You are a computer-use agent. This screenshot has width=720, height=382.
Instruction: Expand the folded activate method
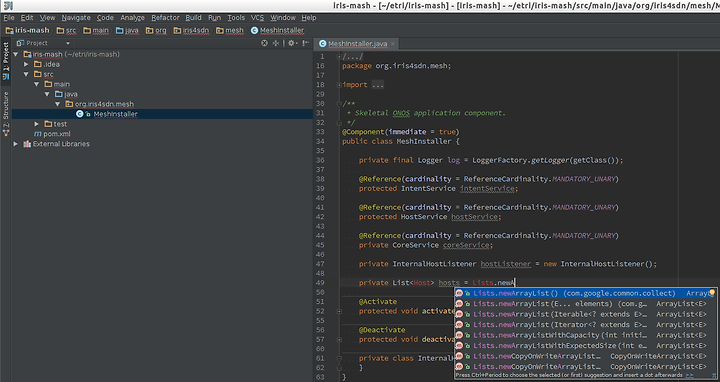click(x=339, y=311)
